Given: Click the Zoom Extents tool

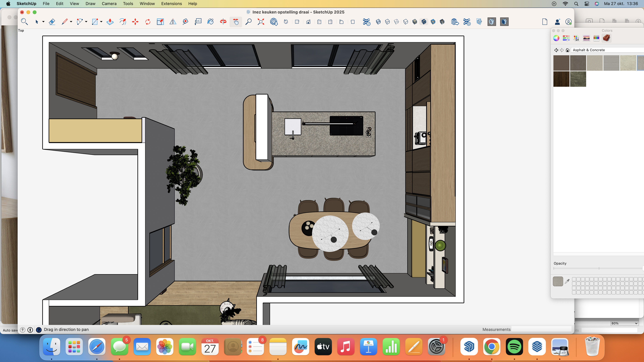Looking at the screenshot, I should pos(261,22).
